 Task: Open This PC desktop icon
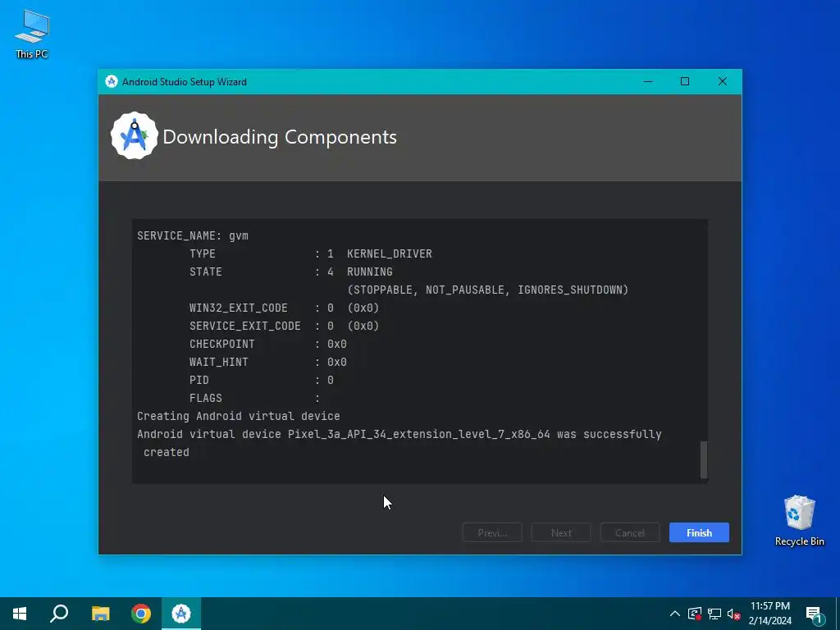click(x=32, y=34)
